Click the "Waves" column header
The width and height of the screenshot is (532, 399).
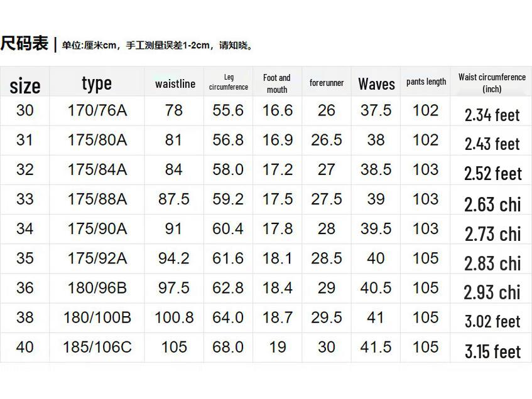coord(376,83)
